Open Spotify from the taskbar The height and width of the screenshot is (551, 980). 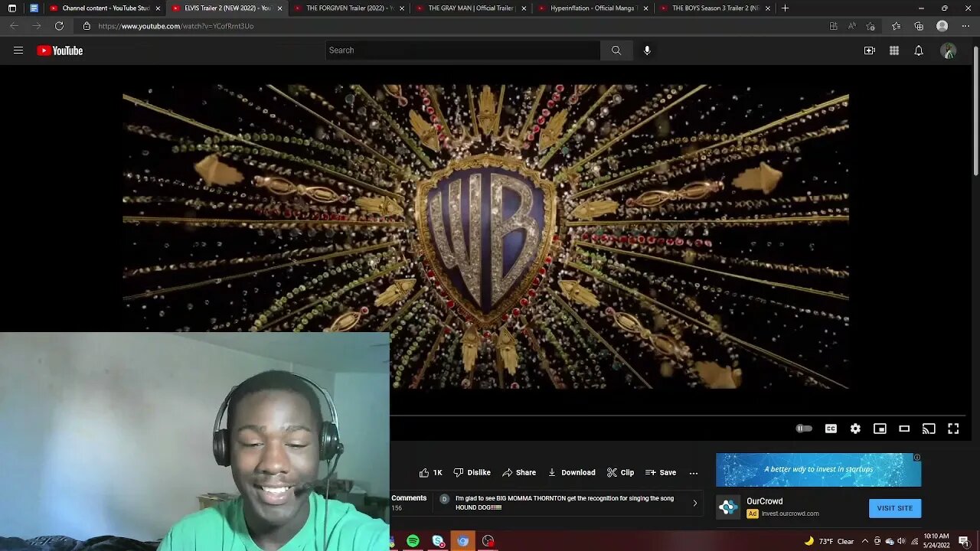[413, 541]
